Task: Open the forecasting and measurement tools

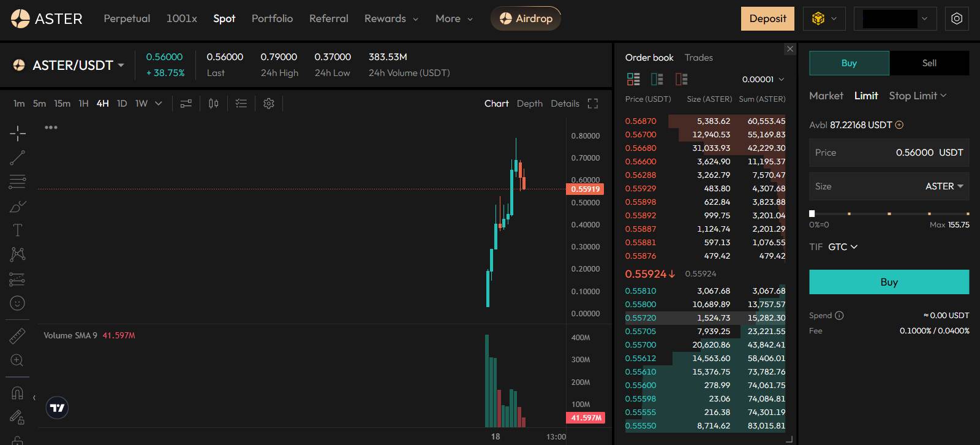Action: coord(18,280)
